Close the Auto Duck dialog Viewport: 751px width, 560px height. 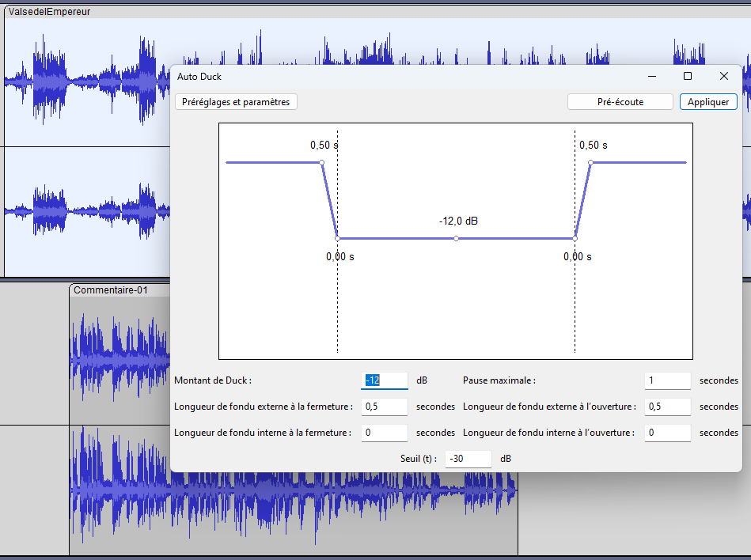[x=723, y=76]
